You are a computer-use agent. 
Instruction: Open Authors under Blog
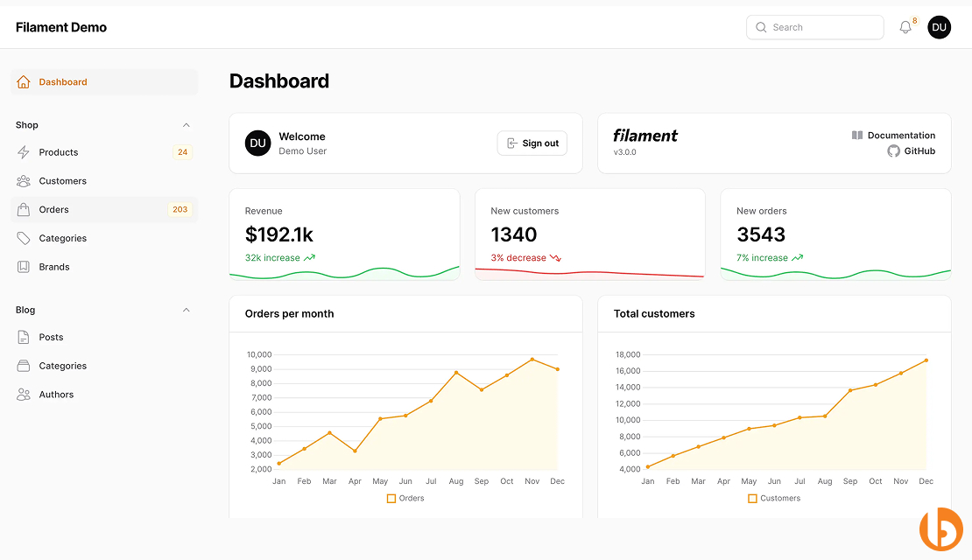tap(104, 395)
